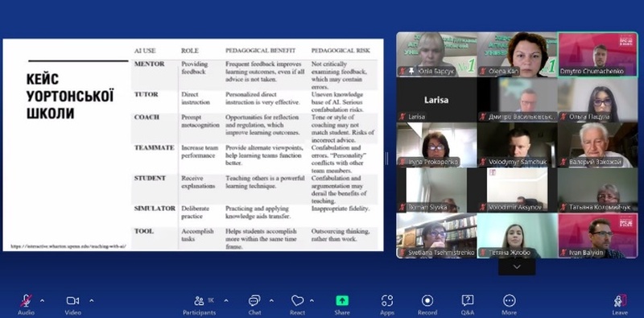Click 'TUTOR' row label in slide table

pos(147,94)
